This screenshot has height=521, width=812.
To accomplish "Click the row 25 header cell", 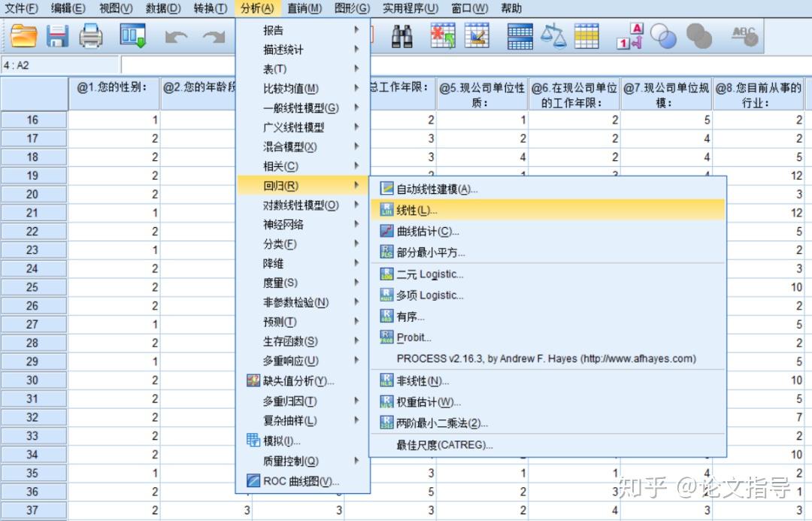I will pos(34,287).
